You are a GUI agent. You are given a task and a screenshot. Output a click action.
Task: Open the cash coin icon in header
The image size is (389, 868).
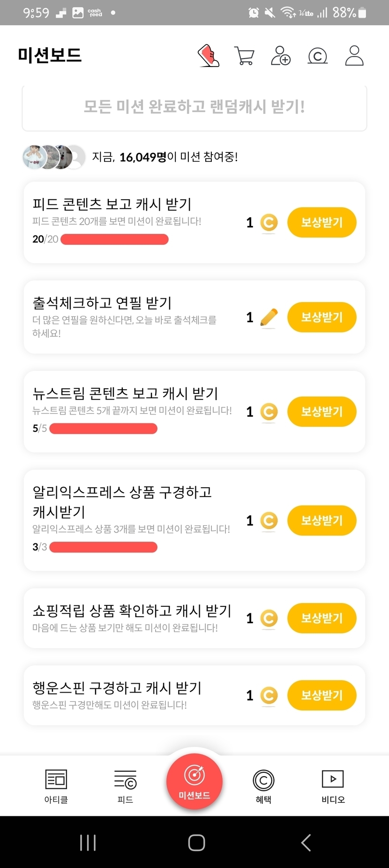(x=317, y=56)
